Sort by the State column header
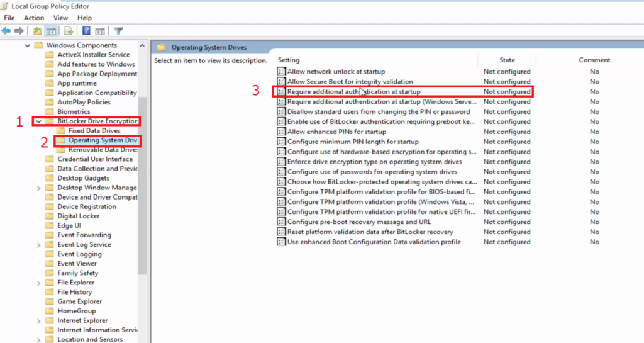This screenshot has height=343, width=644. tap(508, 60)
